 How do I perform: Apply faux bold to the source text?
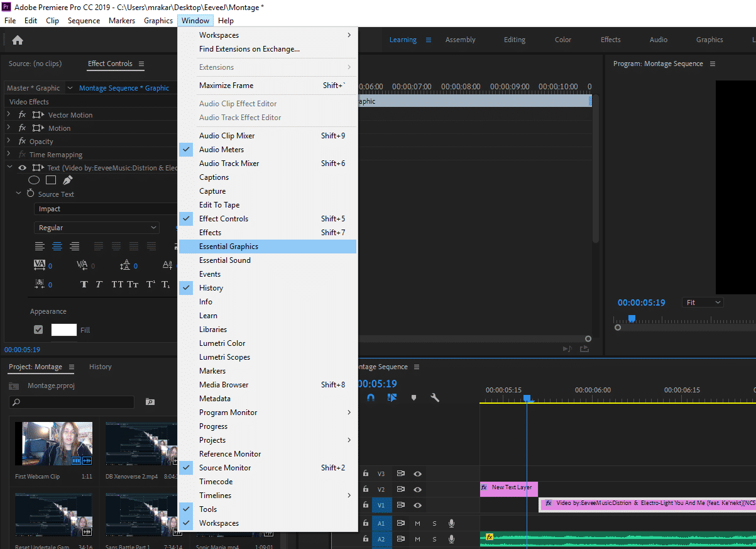click(84, 284)
